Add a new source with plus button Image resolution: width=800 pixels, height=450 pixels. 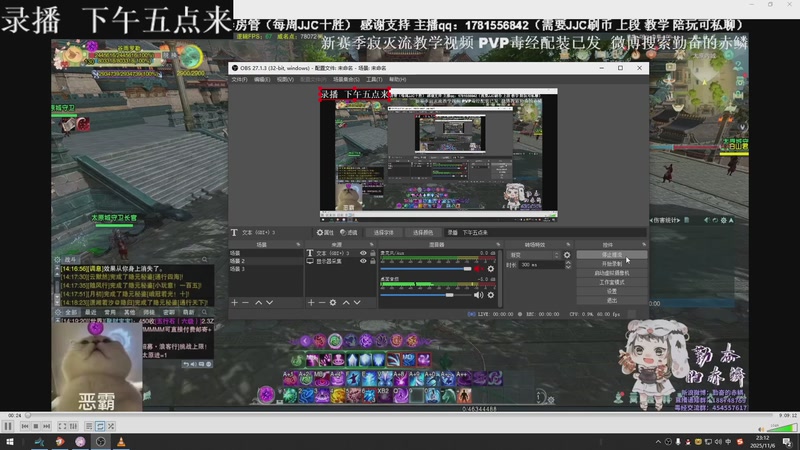311,303
